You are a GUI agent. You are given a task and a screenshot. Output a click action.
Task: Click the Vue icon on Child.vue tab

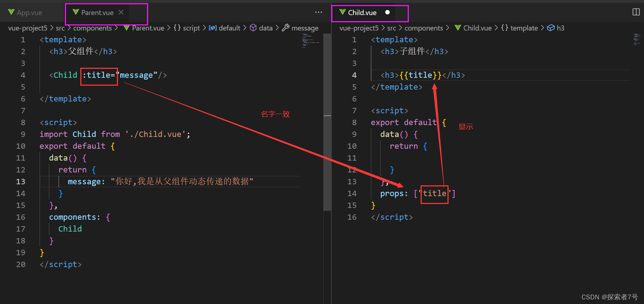pyautogui.click(x=342, y=13)
